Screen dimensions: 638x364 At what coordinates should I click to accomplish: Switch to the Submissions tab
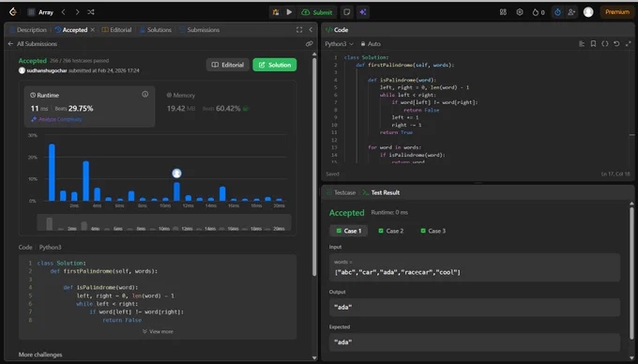[199, 30]
